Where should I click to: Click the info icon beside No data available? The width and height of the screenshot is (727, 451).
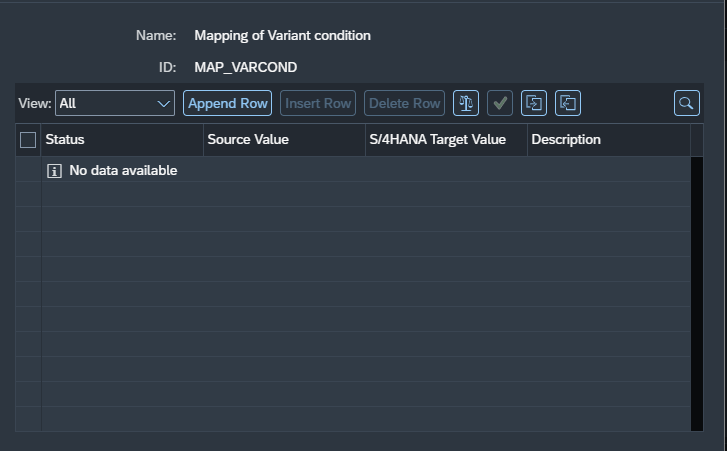pyautogui.click(x=54, y=171)
